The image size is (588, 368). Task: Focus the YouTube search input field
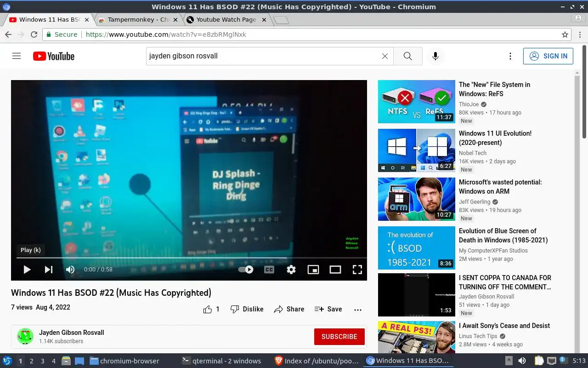coord(264,56)
